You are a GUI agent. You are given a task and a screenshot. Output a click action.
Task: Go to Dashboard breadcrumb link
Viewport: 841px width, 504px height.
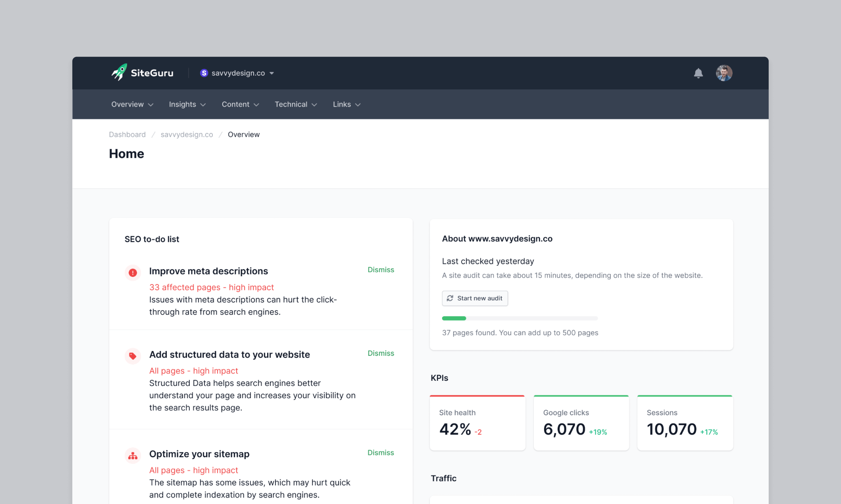[x=127, y=134]
